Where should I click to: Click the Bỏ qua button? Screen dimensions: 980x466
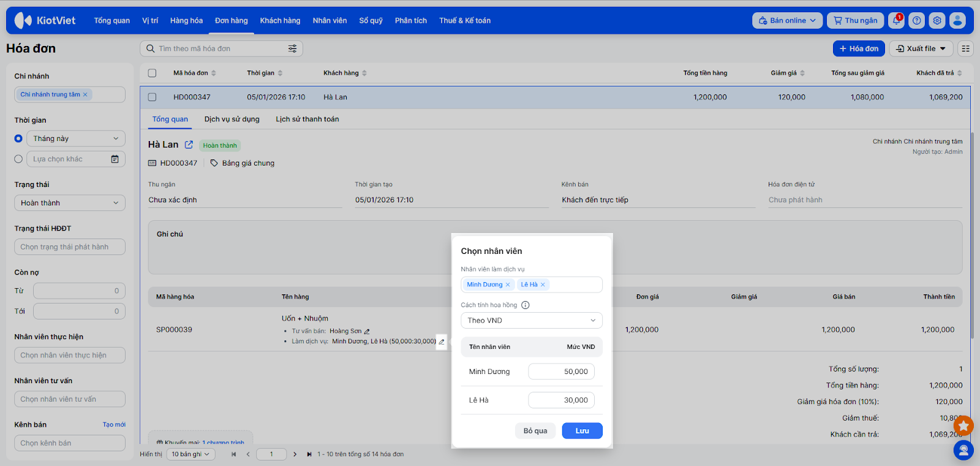tap(535, 430)
